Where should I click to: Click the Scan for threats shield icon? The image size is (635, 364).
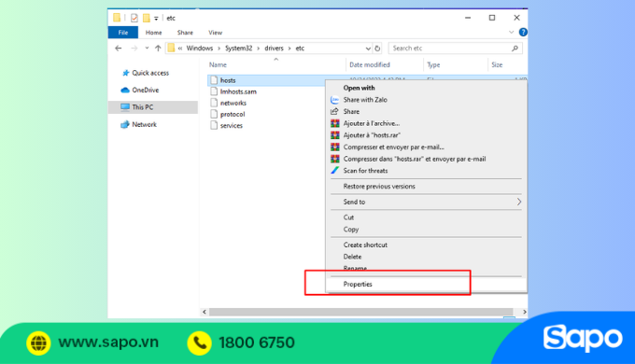[x=335, y=171]
